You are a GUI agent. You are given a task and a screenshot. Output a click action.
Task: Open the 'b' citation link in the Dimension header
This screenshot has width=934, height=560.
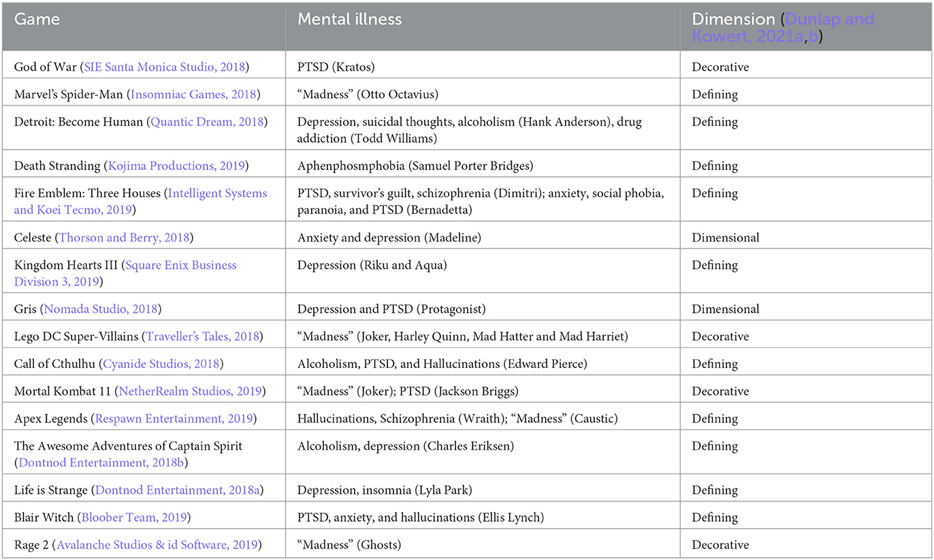[814, 35]
